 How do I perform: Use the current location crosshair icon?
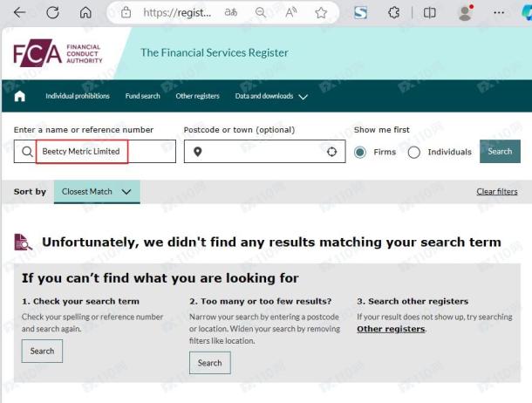pyautogui.click(x=331, y=152)
